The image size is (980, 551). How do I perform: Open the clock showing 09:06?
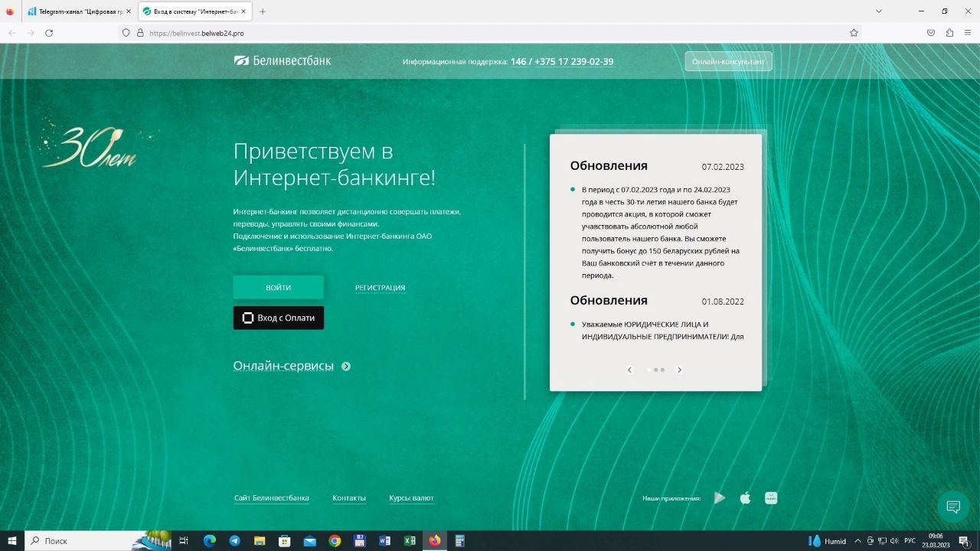point(936,541)
